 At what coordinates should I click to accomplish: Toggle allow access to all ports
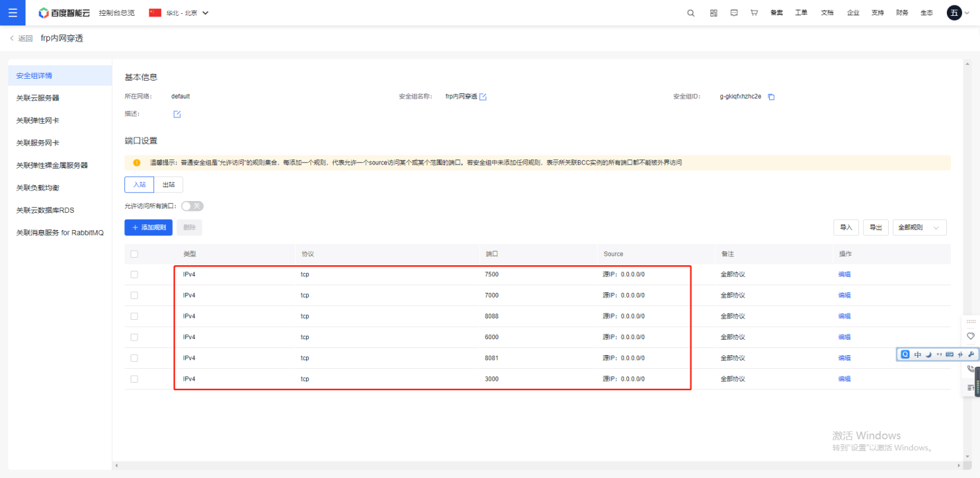(192, 206)
